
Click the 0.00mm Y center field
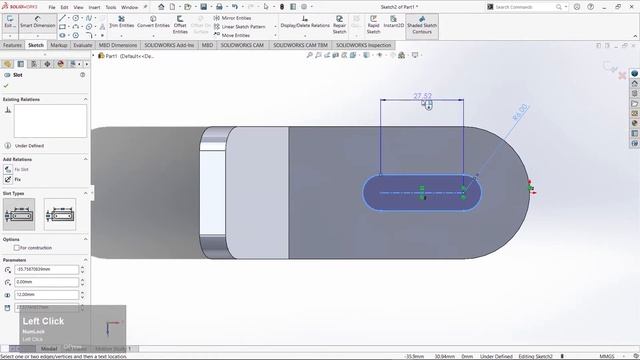(x=47, y=282)
